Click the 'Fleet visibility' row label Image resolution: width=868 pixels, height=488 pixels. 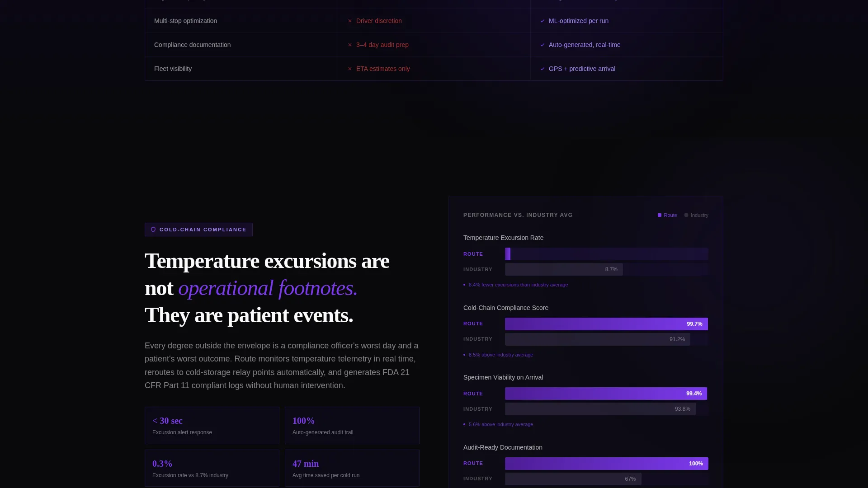click(x=173, y=69)
